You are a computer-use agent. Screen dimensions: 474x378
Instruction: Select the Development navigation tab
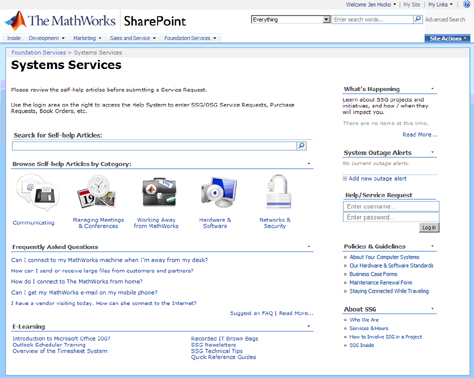tap(44, 38)
